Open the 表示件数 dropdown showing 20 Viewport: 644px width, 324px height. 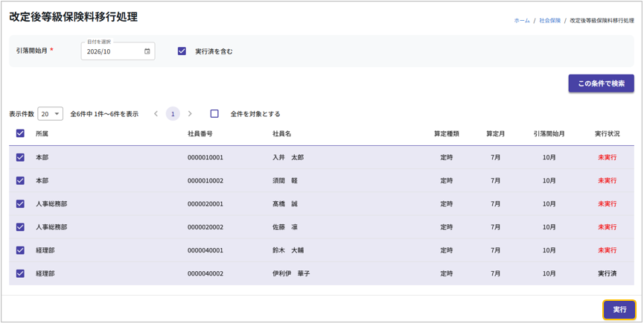coord(50,114)
